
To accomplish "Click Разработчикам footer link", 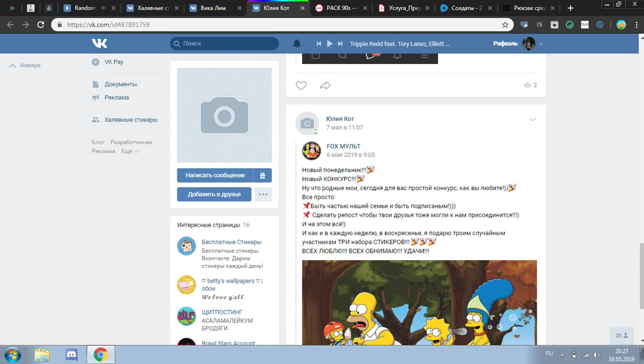I will click(131, 142).
